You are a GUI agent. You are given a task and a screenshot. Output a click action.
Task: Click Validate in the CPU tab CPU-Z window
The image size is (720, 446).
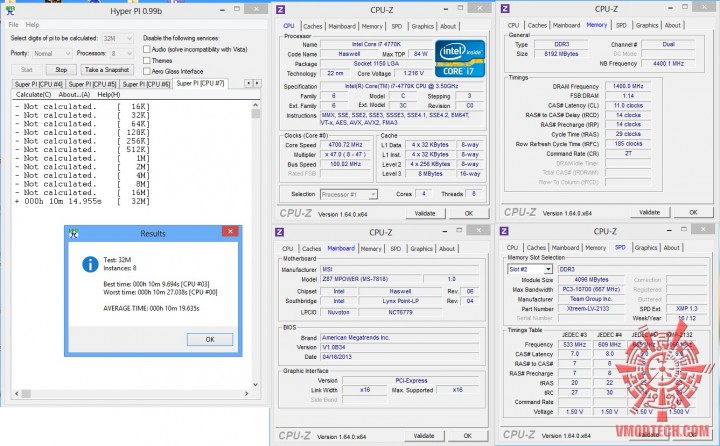tap(425, 213)
